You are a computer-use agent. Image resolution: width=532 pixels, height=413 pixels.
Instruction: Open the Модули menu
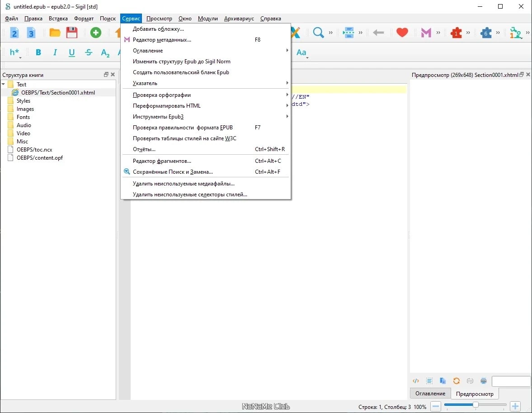207,19
